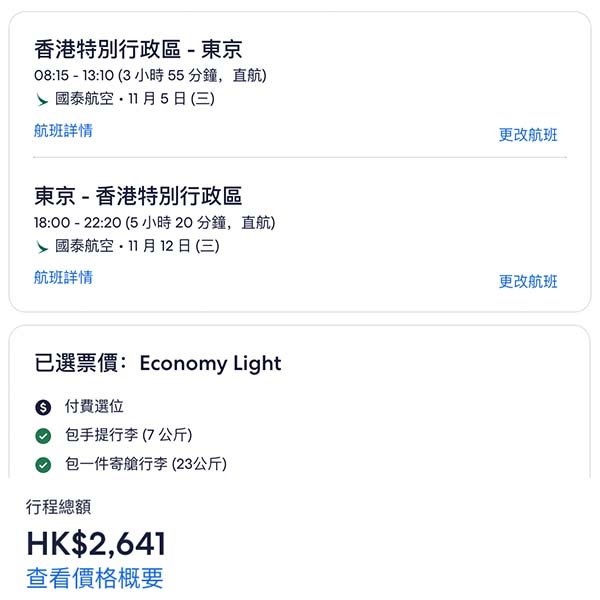Click the green check beside 包手提行李
This screenshot has height=600, width=600.
(43, 436)
